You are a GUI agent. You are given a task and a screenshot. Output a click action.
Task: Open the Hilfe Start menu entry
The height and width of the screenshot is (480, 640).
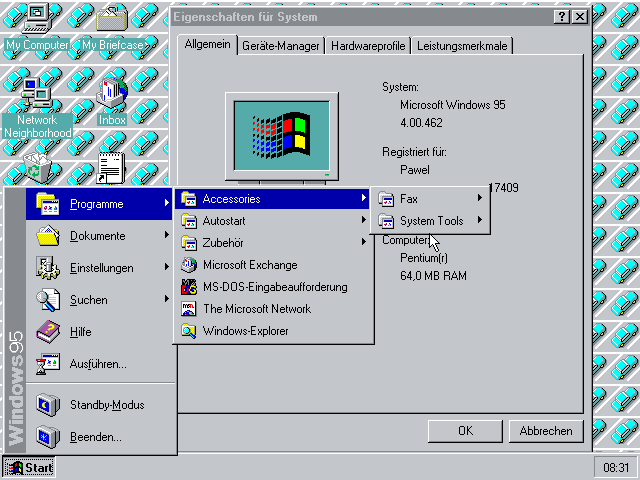click(x=99, y=332)
